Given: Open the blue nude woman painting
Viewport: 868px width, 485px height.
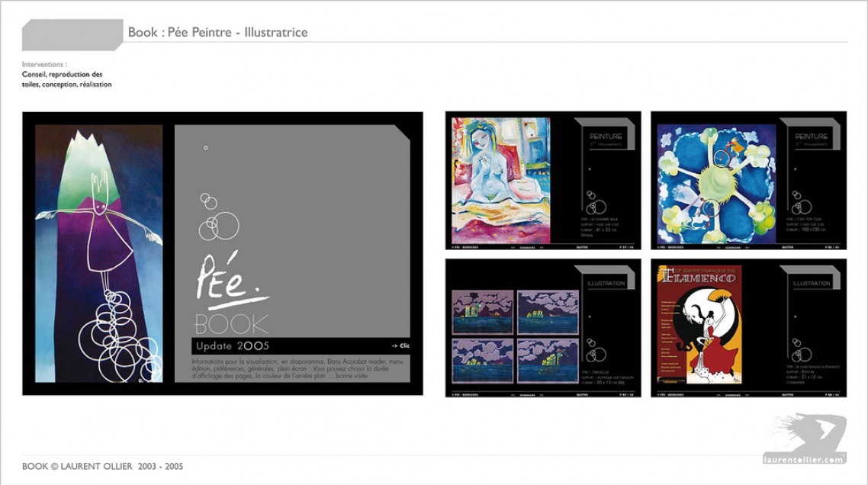Looking at the screenshot, I should [x=500, y=180].
